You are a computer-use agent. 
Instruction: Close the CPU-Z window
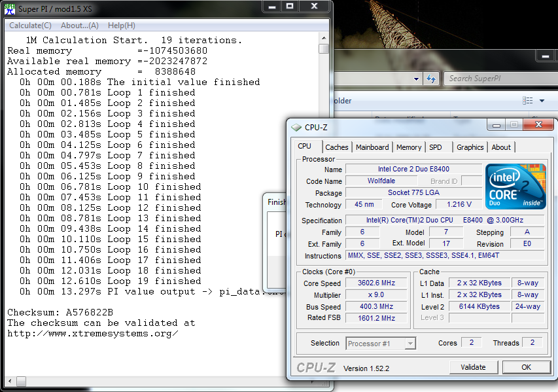pos(538,124)
